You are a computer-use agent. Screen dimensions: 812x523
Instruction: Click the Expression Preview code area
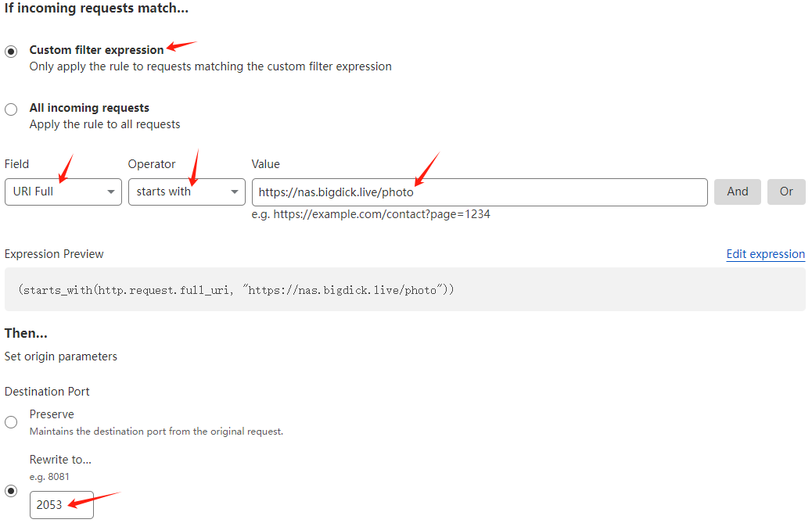(x=406, y=289)
